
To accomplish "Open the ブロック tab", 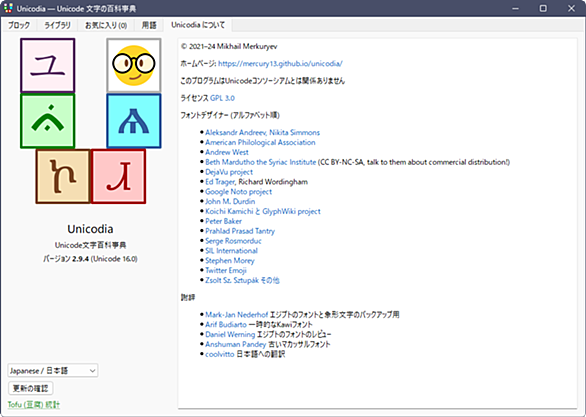I will pyautogui.click(x=19, y=25).
